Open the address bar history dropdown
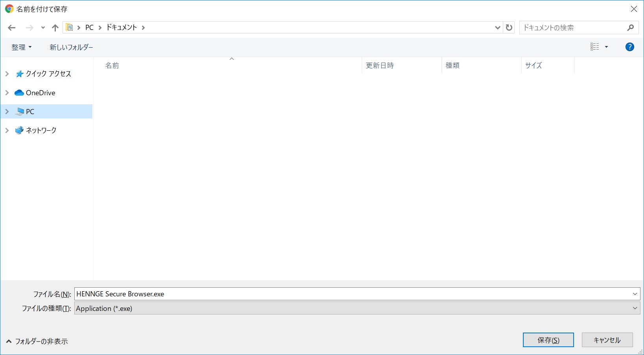This screenshot has height=355, width=644. coord(497,28)
